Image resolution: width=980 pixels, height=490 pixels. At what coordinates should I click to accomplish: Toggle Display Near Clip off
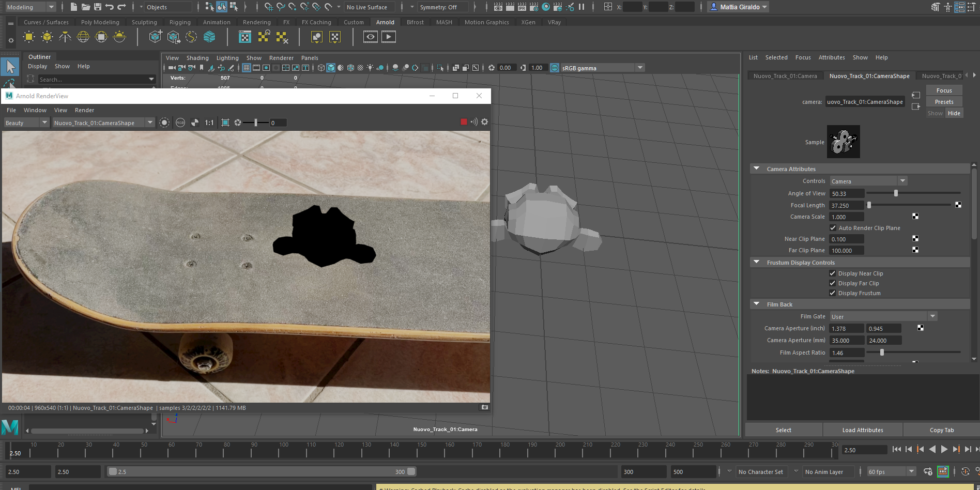833,273
